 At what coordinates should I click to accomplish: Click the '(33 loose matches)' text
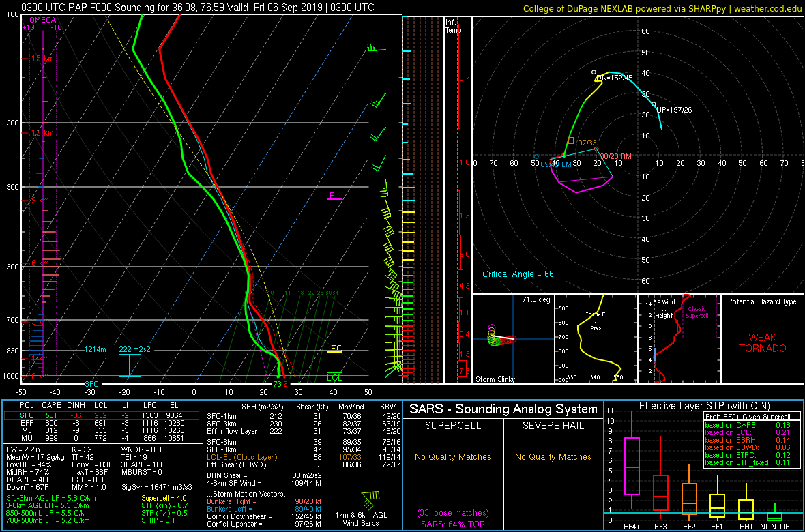[454, 512]
